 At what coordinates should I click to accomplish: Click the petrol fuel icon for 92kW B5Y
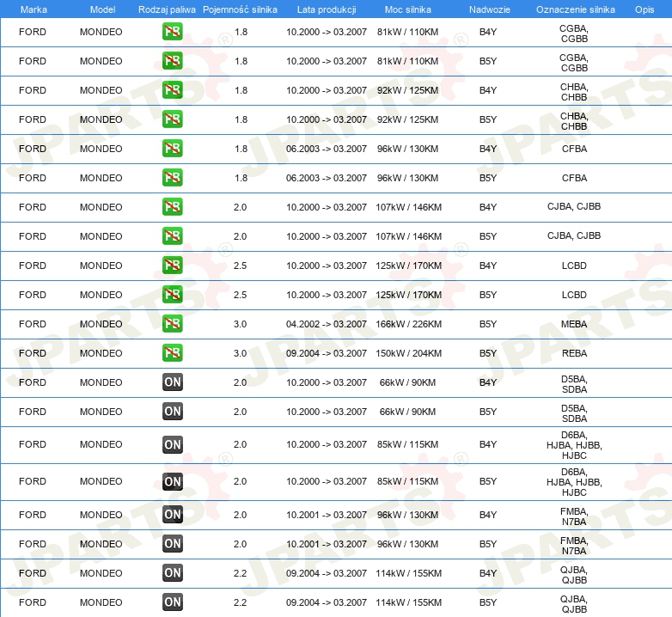[x=172, y=119]
